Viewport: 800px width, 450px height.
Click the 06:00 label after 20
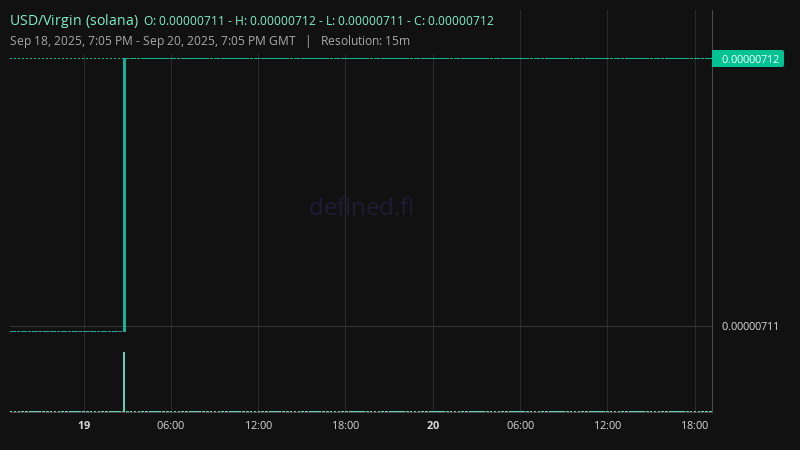coord(520,425)
